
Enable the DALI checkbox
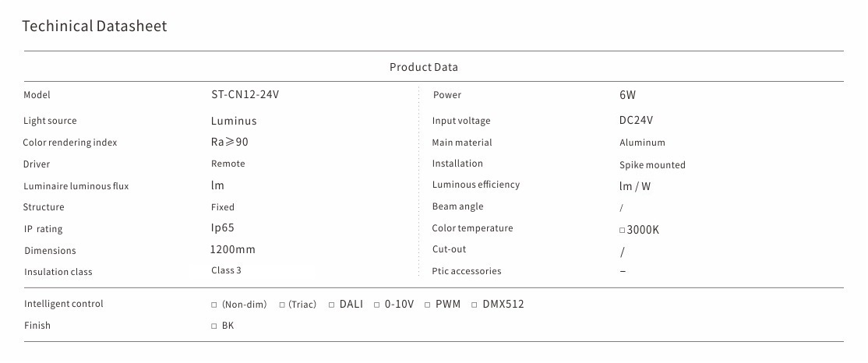(331, 305)
